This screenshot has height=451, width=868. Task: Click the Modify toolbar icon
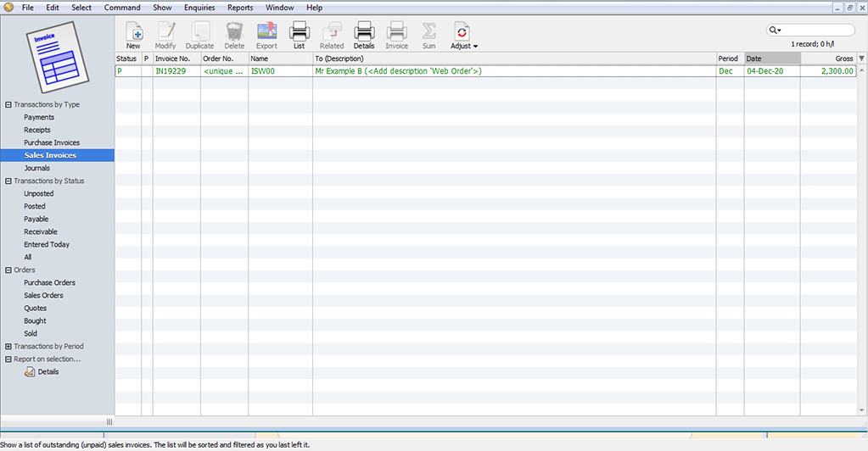click(165, 36)
